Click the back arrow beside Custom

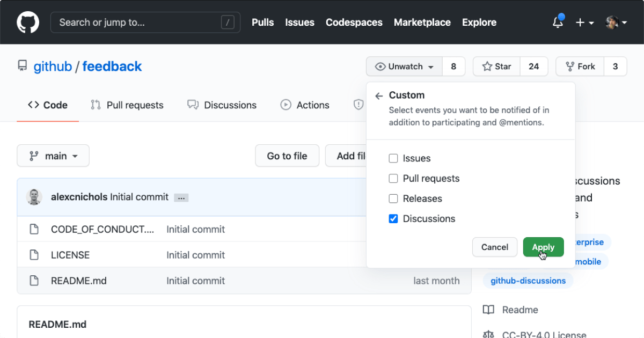click(x=379, y=96)
